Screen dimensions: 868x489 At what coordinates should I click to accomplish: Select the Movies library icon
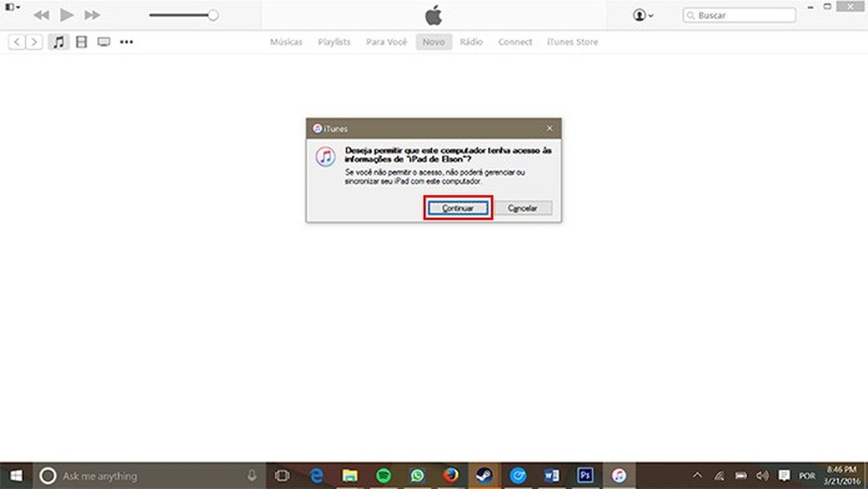(81, 41)
